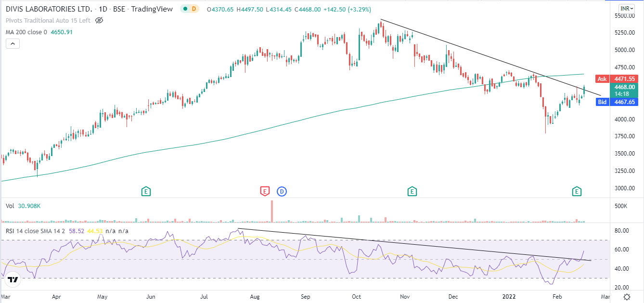Open the red earnings marker near August

pyautogui.click(x=264, y=192)
